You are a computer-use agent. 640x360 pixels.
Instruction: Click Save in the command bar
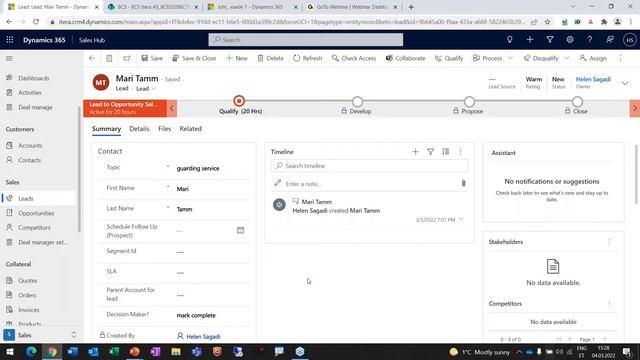coord(152,58)
